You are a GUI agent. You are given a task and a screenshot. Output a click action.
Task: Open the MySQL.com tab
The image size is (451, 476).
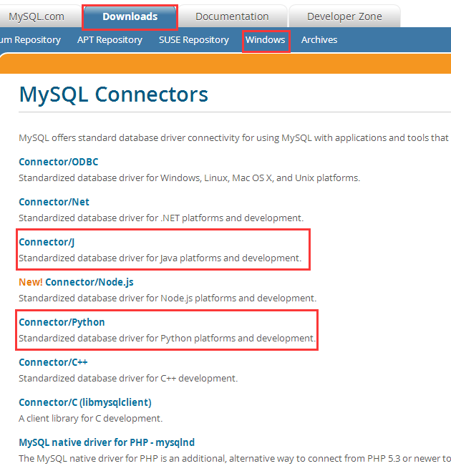[x=37, y=16]
